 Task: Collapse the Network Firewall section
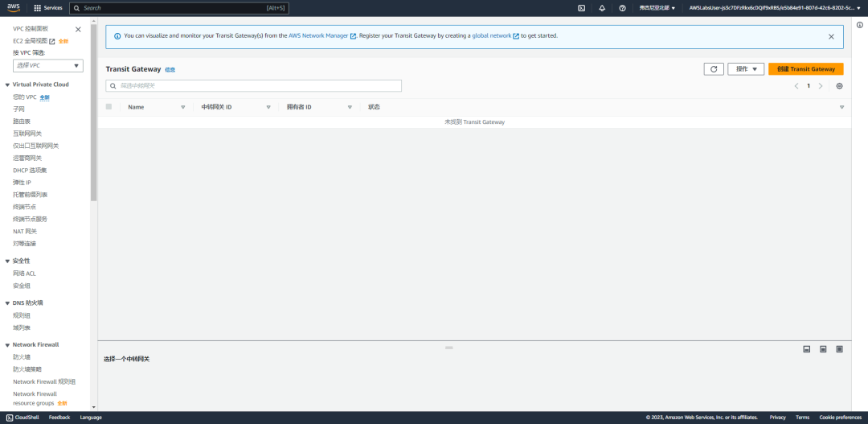8,344
